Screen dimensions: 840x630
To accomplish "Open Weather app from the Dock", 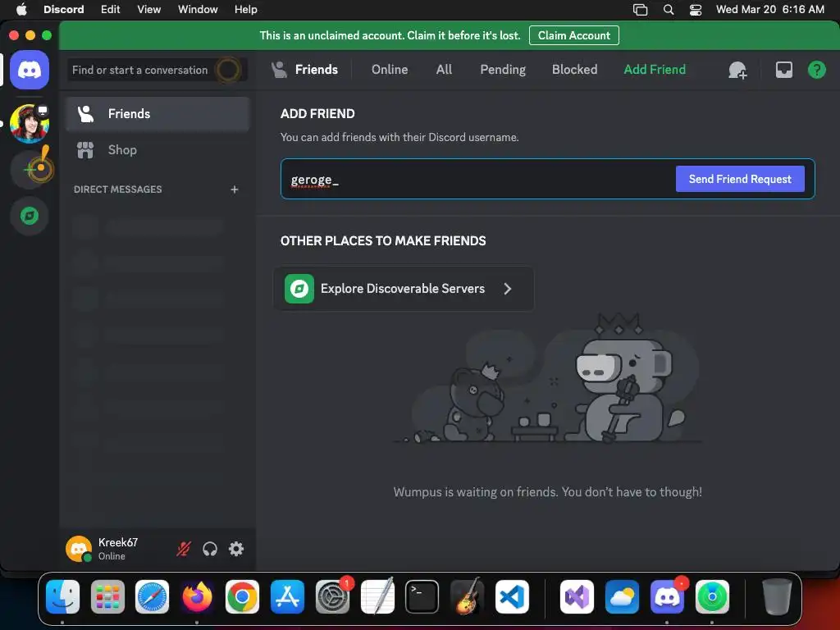I will [622, 596].
